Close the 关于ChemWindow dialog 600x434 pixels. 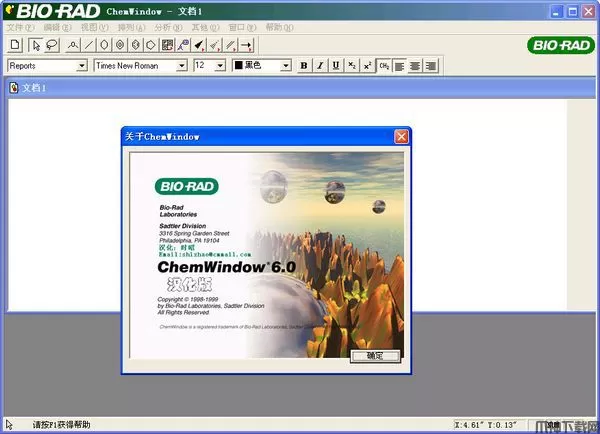[x=401, y=137]
